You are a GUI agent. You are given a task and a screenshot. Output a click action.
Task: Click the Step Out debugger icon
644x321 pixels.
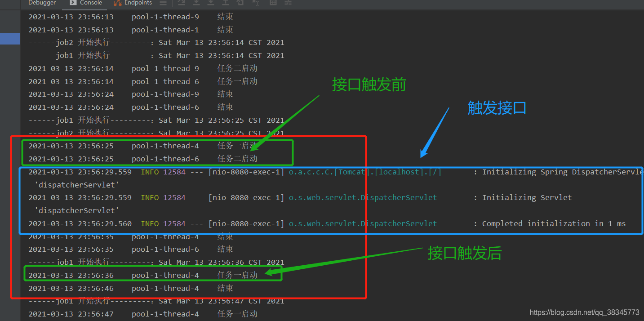pos(226,3)
